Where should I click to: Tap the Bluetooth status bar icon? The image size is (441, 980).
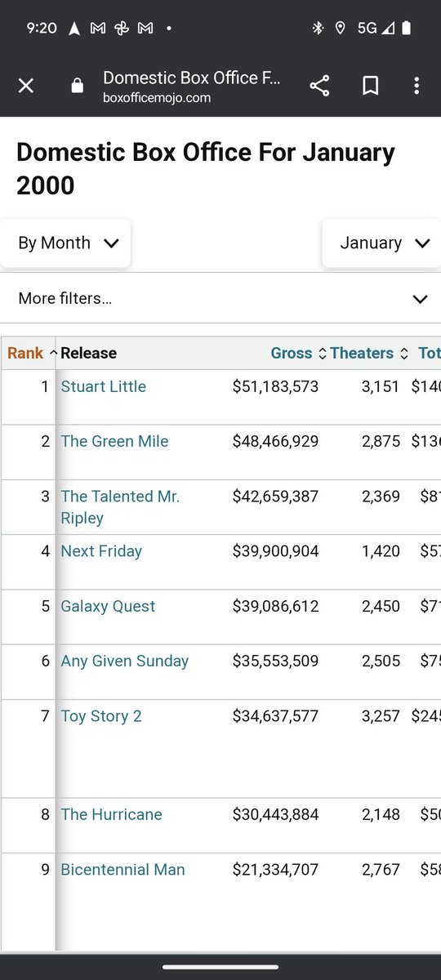click(x=318, y=28)
